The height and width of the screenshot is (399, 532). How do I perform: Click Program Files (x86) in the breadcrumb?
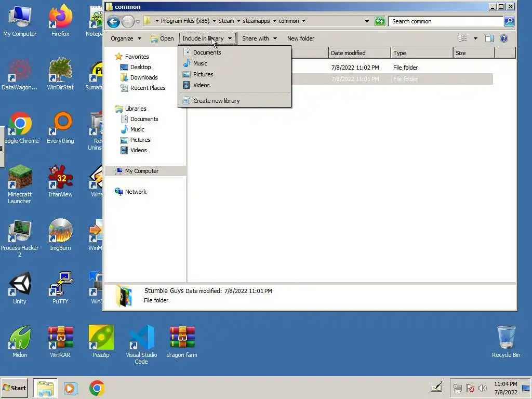(x=185, y=21)
